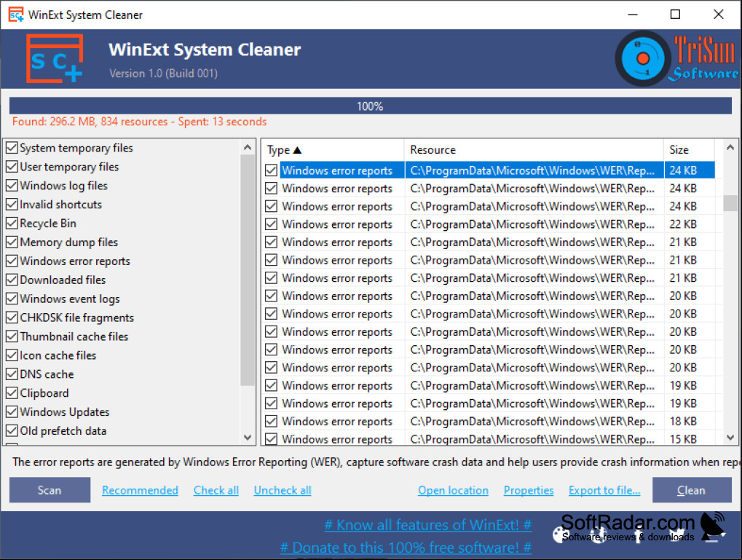Minimize the WinExt System Cleaner window

click(633, 15)
